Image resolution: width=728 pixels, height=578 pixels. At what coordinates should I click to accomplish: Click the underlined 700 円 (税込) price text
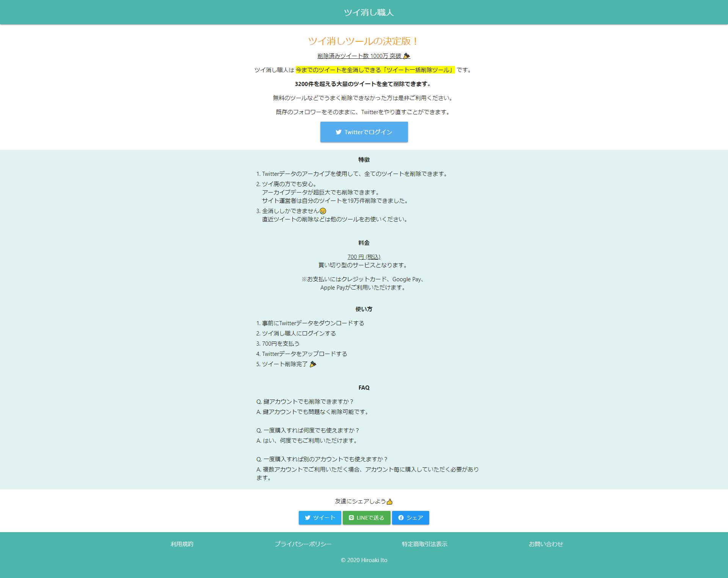click(364, 257)
